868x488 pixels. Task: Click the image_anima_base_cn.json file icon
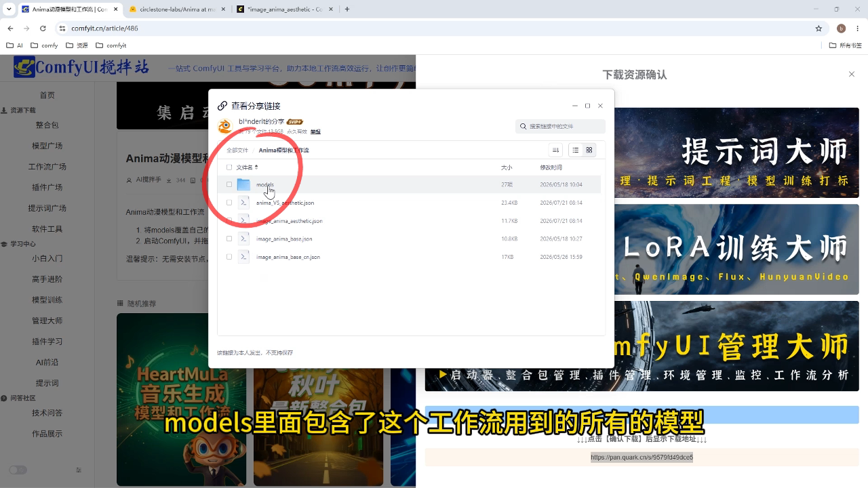pyautogui.click(x=243, y=257)
